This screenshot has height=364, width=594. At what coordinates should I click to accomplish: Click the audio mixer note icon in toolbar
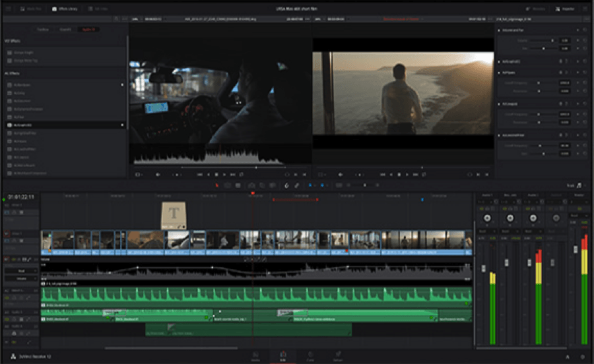(x=579, y=185)
